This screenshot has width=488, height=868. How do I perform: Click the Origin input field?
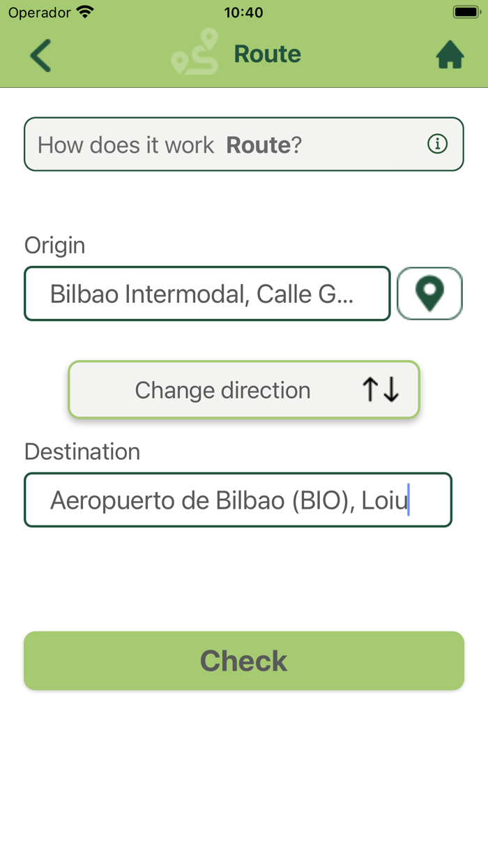207,293
